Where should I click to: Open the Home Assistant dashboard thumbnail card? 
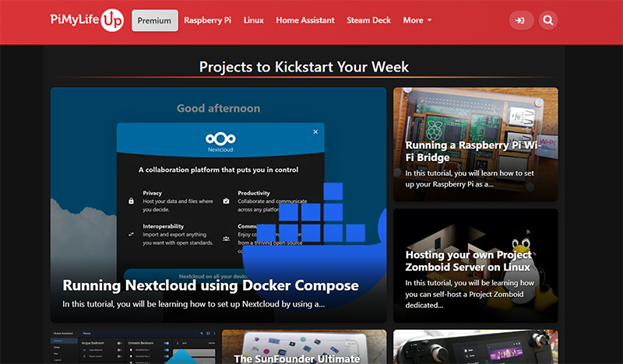133,347
